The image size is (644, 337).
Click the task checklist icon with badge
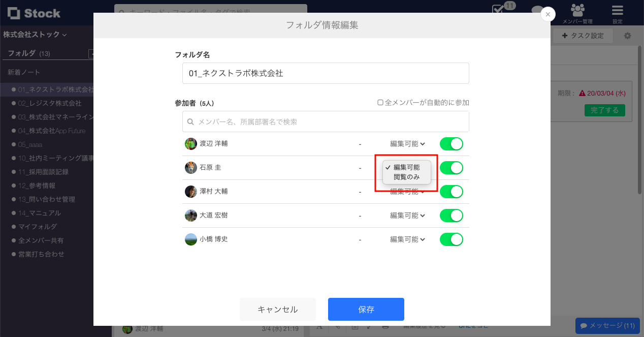[x=499, y=10]
